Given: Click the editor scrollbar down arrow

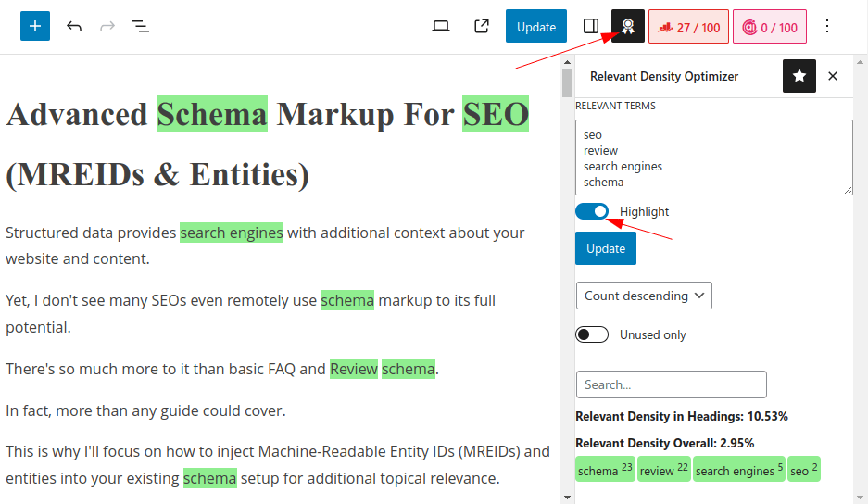Looking at the screenshot, I should (x=568, y=498).
